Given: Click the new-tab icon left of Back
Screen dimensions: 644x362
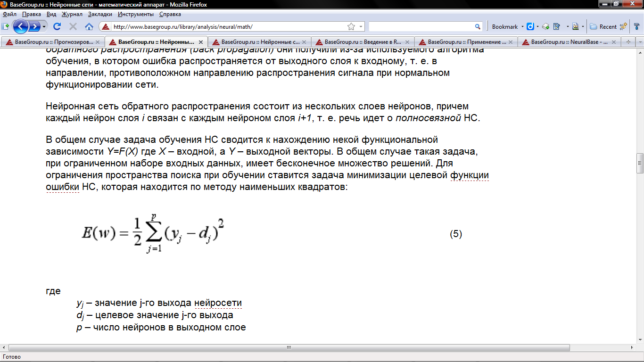Looking at the screenshot, I should tap(6, 26).
